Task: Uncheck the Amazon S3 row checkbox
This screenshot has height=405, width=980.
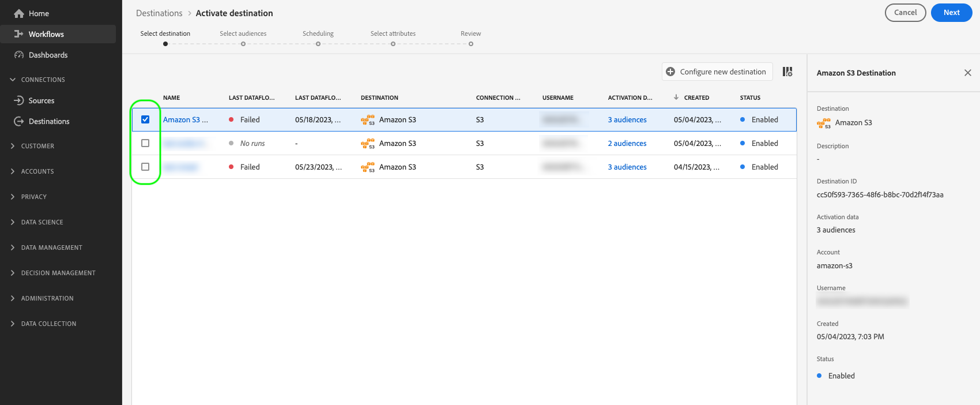Action: (145, 119)
